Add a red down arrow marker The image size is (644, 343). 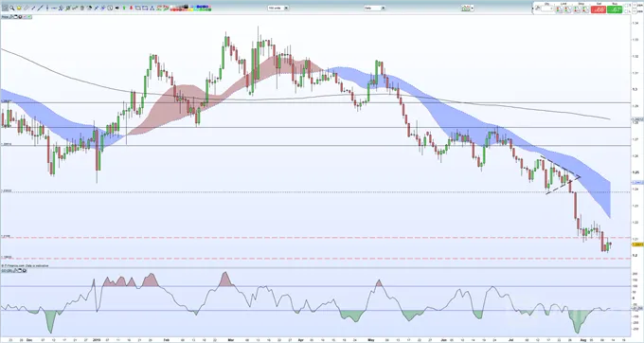point(131,9)
